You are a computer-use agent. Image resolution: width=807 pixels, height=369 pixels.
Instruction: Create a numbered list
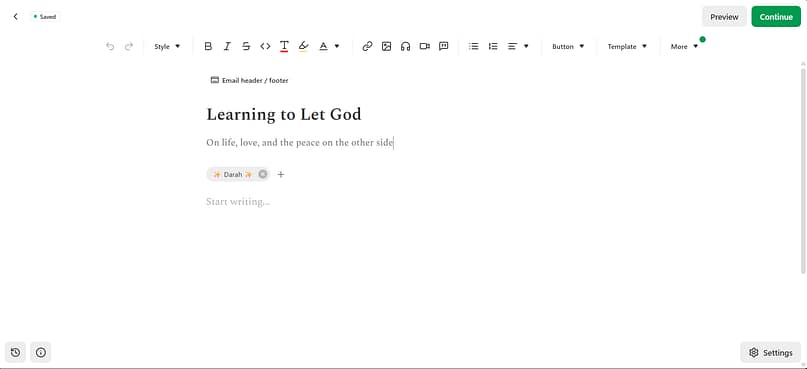(x=493, y=46)
